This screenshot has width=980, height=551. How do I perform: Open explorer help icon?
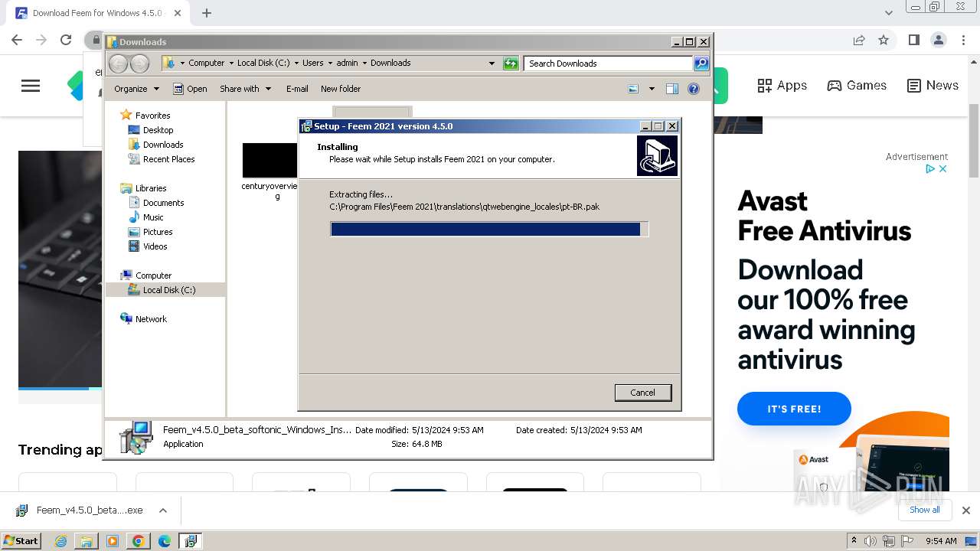point(694,89)
